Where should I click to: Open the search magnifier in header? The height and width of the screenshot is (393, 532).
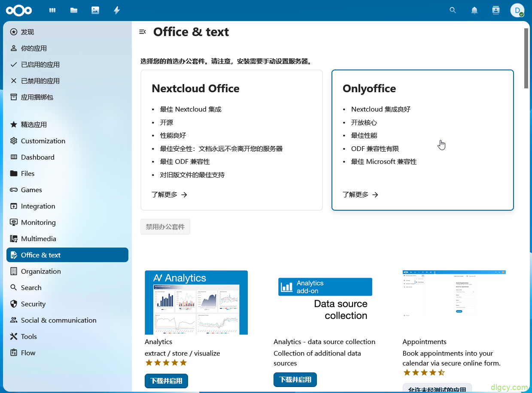pos(453,10)
